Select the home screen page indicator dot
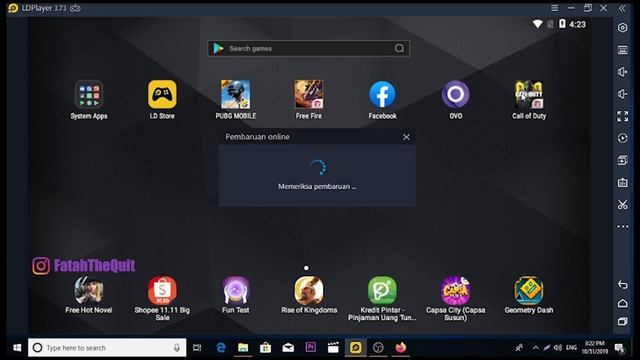 pos(306,268)
